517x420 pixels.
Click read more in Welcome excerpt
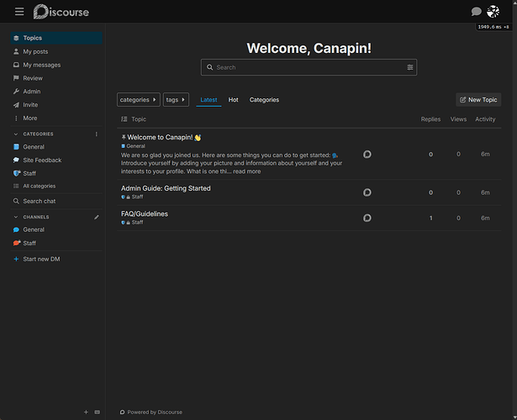(247, 171)
